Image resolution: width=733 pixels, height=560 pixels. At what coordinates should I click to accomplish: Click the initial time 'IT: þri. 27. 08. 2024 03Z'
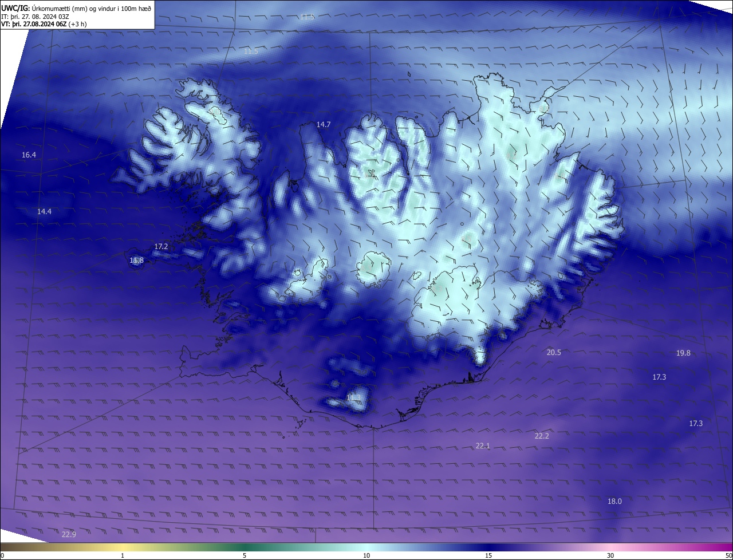coord(36,17)
